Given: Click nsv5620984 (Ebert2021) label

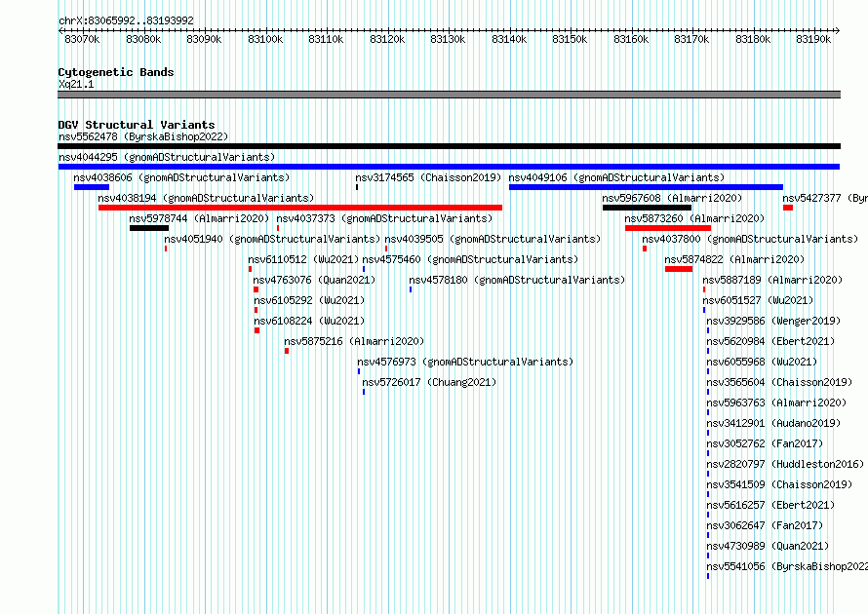Looking at the screenshot, I should [770, 341].
